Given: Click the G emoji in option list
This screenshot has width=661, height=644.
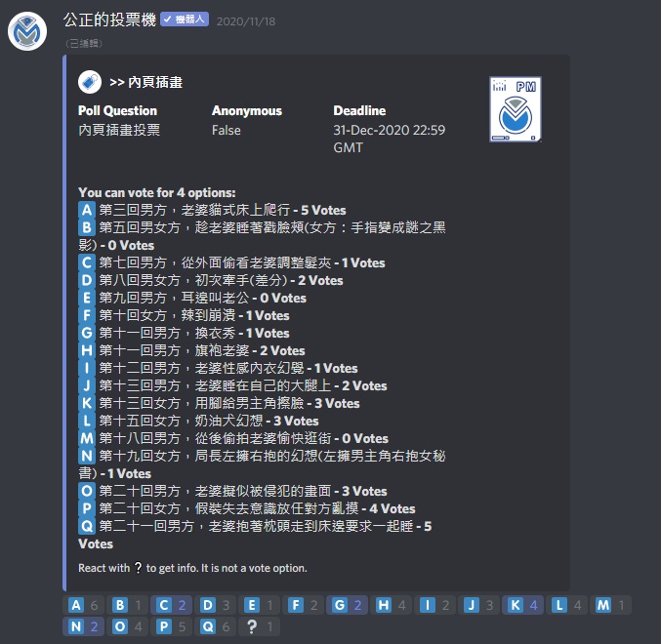Looking at the screenshot, I should (87, 333).
